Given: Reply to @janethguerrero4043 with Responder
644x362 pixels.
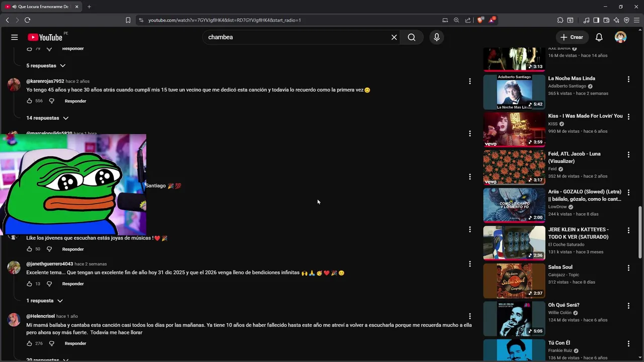Looking at the screenshot, I should coord(73,284).
